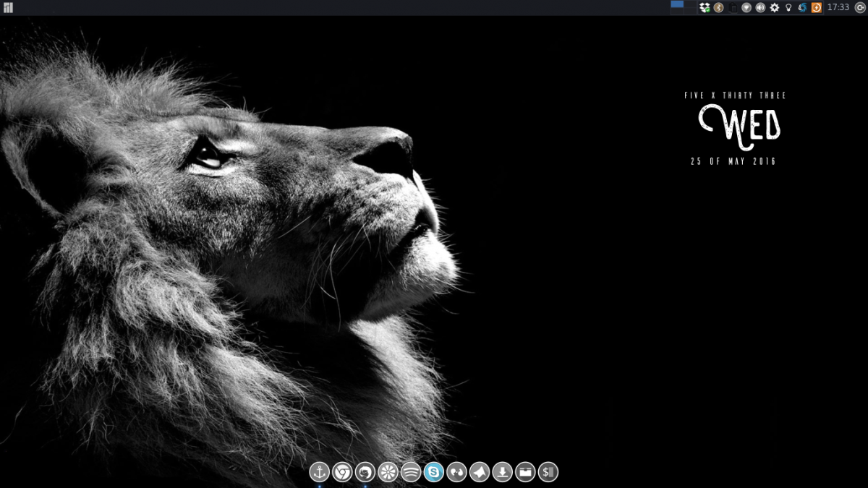Open the two-blobs icon in the dock

[456, 473]
